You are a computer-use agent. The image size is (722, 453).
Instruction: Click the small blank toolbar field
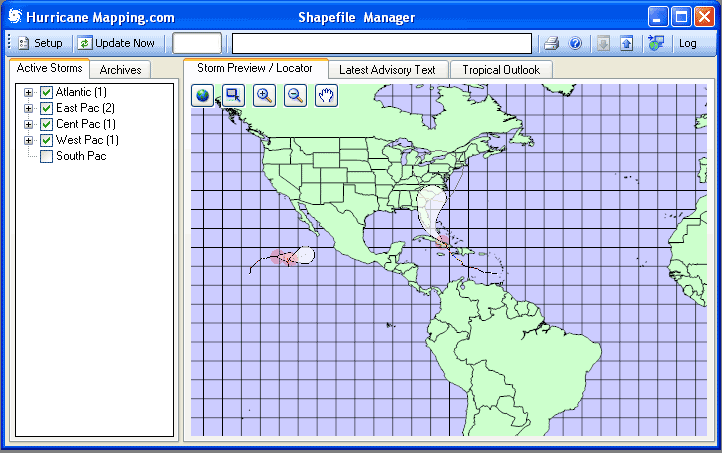[x=197, y=43]
